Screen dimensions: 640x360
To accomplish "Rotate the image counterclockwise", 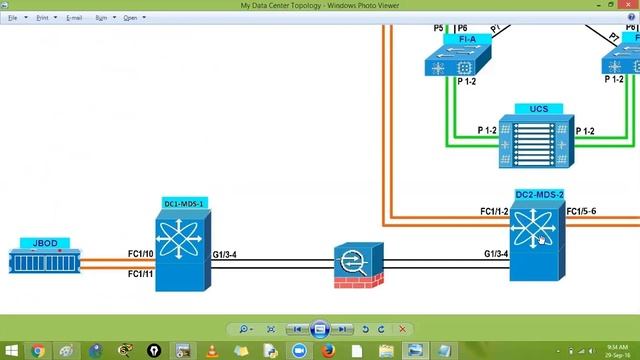I will pyautogui.click(x=365, y=329).
